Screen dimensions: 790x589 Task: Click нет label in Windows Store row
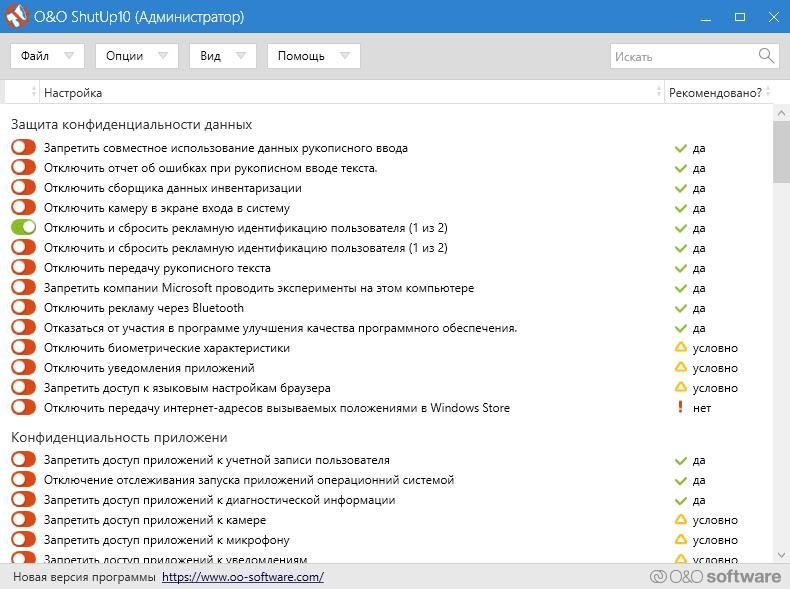(x=702, y=408)
